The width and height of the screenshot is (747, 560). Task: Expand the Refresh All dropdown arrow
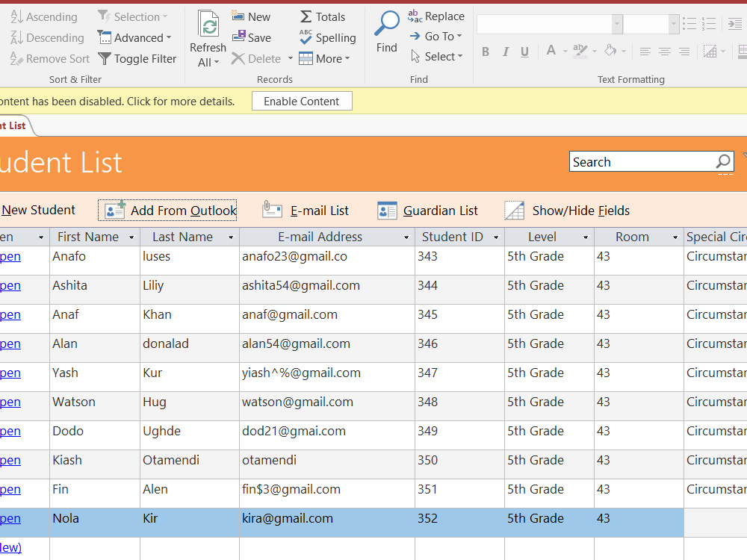[x=217, y=63]
